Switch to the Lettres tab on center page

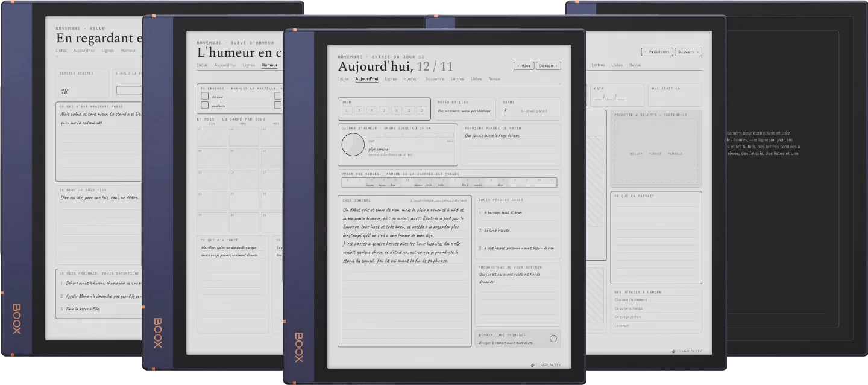click(x=458, y=79)
